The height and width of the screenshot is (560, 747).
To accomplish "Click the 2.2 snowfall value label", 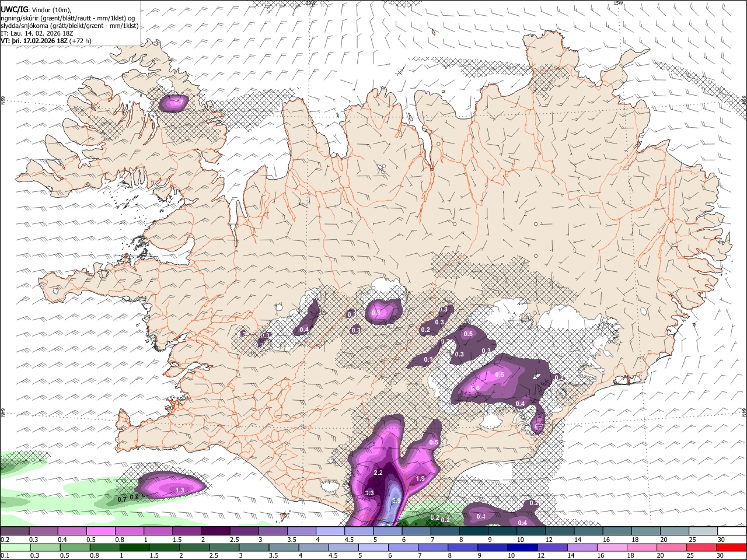I will 378,473.
